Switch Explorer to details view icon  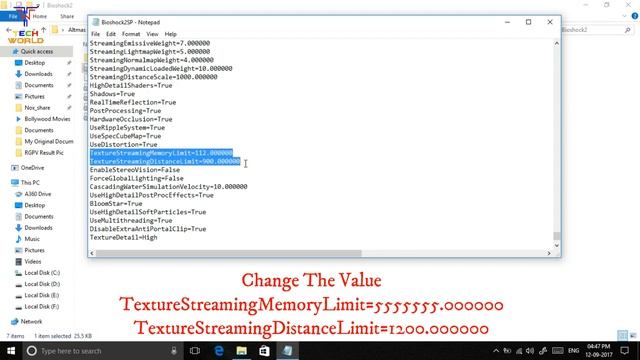(622, 336)
